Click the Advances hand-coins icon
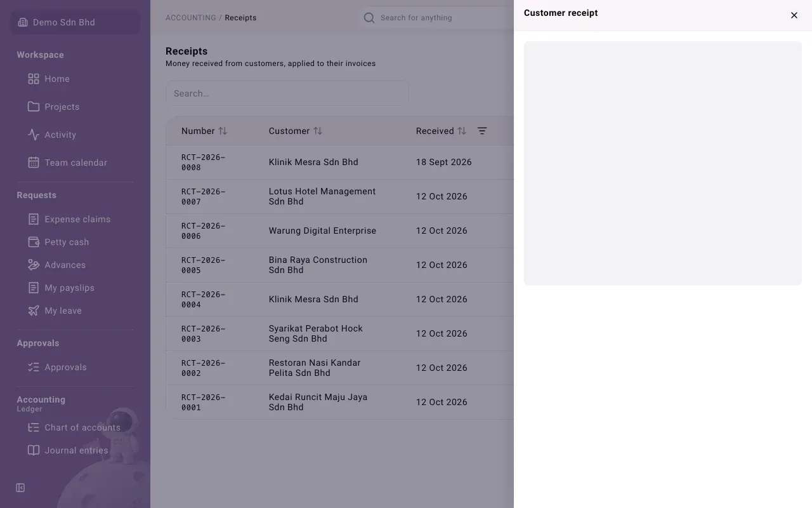 click(x=34, y=265)
